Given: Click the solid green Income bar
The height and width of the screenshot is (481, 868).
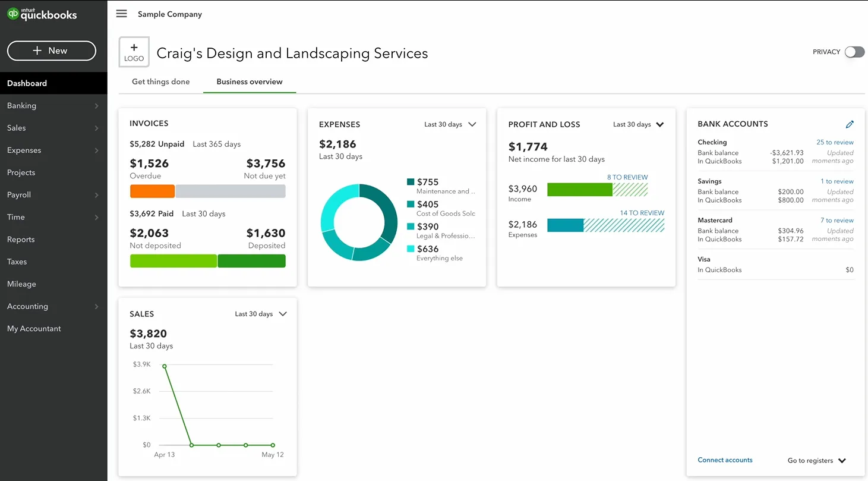Looking at the screenshot, I should pyautogui.click(x=580, y=190).
